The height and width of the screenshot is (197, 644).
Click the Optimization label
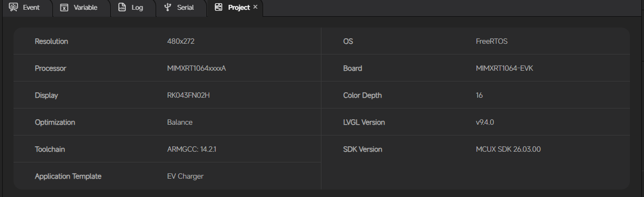click(x=55, y=123)
